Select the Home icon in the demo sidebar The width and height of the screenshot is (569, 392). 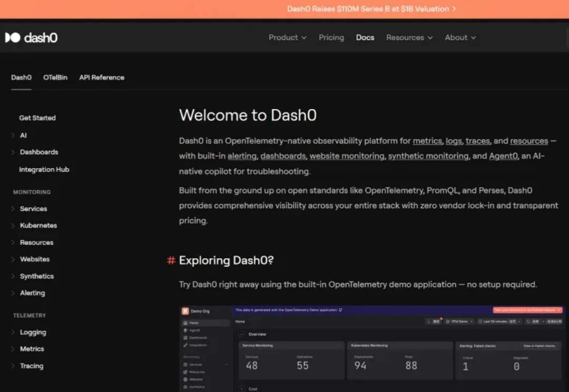click(x=185, y=323)
